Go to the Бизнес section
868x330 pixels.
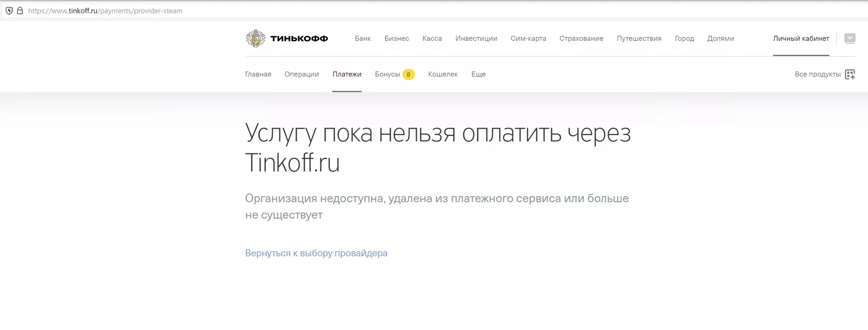point(396,38)
